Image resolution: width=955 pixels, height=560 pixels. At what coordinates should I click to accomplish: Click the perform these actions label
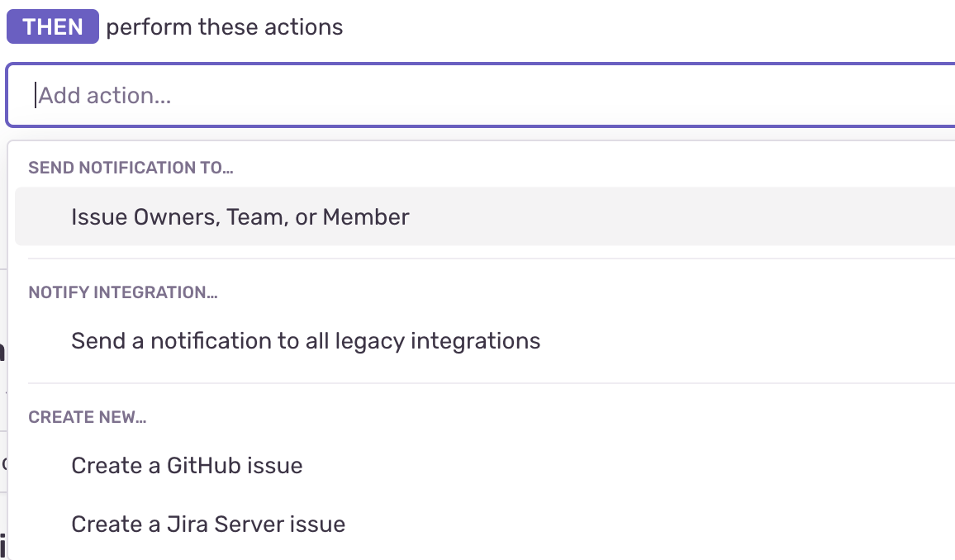[224, 26]
